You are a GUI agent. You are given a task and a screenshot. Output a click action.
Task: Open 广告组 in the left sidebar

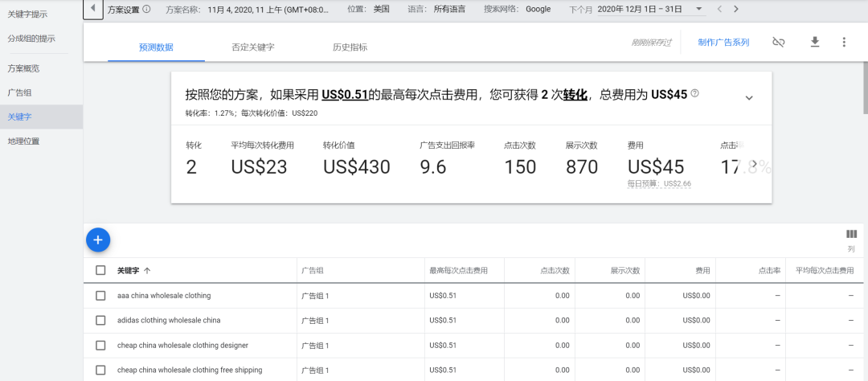19,92
